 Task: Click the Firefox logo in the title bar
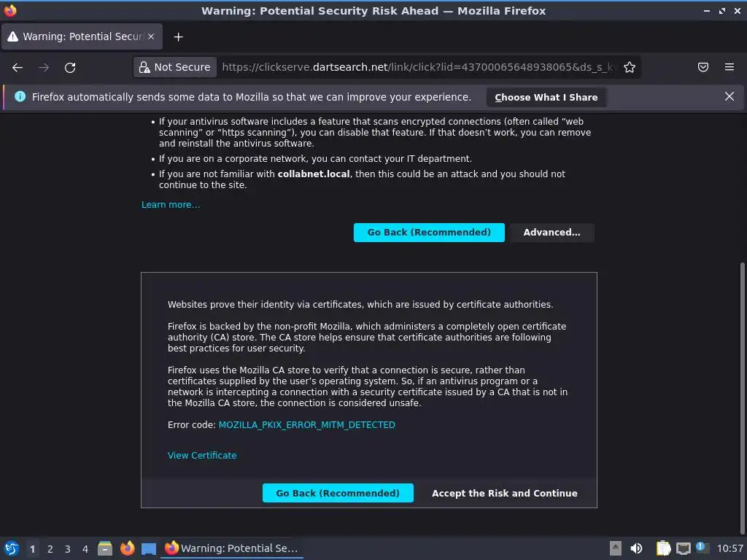coord(10,10)
